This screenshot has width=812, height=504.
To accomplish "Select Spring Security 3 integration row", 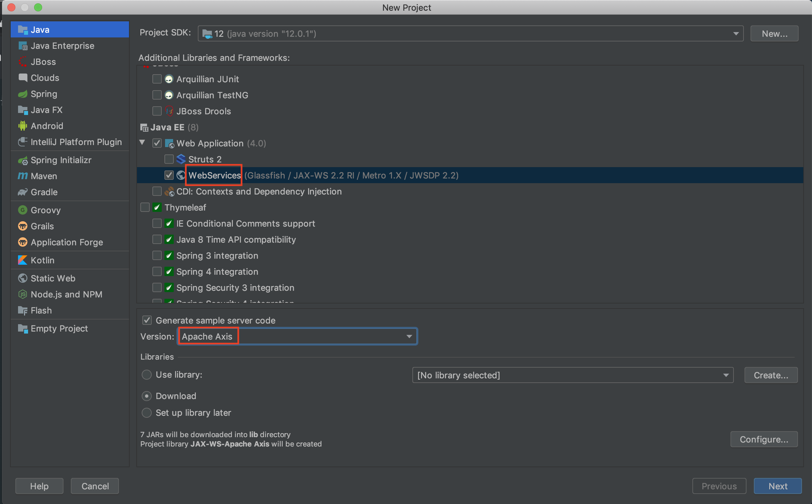I will click(x=470, y=288).
